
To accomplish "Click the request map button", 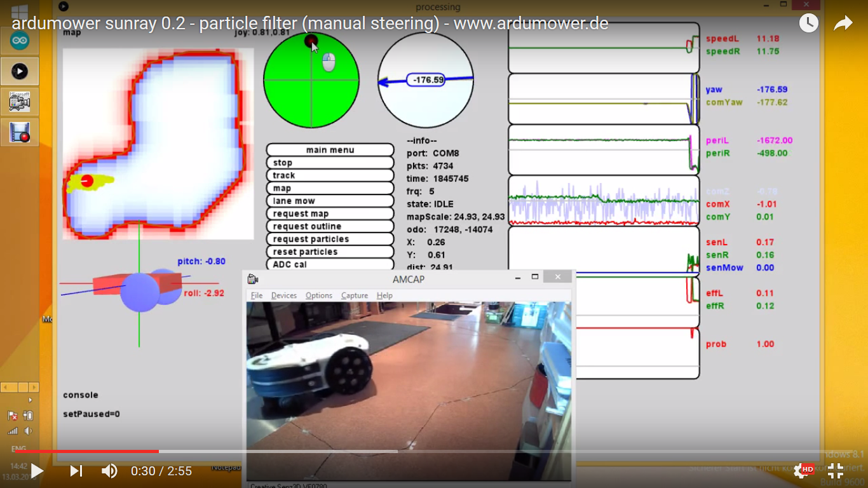I will point(330,213).
